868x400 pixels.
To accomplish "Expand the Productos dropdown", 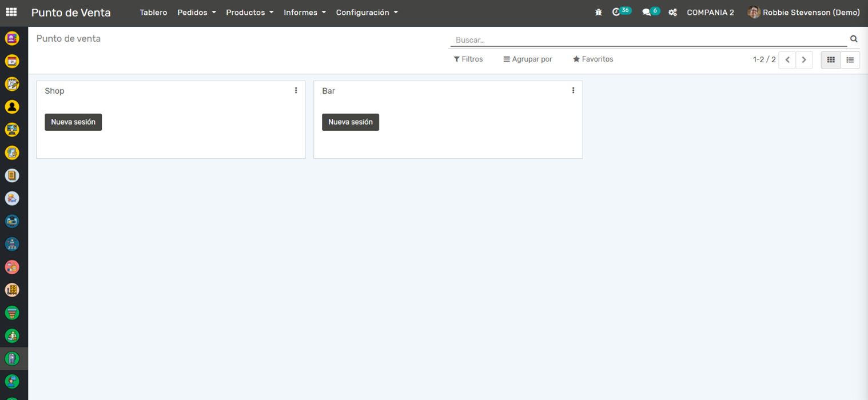I will [249, 12].
